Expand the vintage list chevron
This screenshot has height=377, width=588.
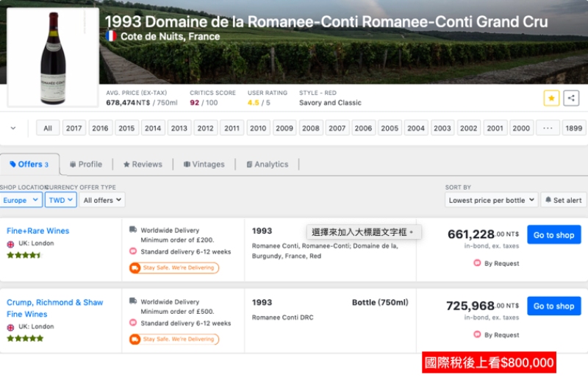[x=13, y=129]
